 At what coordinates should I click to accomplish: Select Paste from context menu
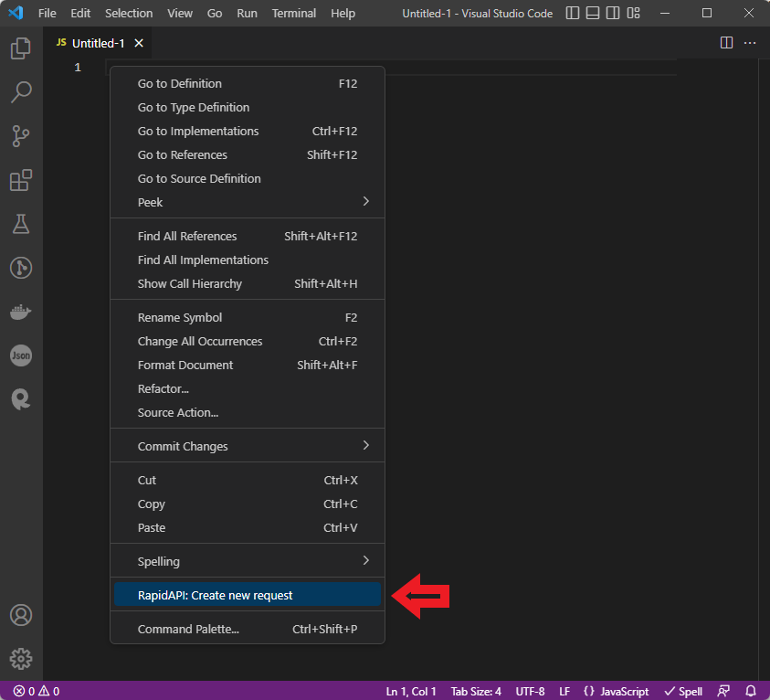click(x=248, y=527)
